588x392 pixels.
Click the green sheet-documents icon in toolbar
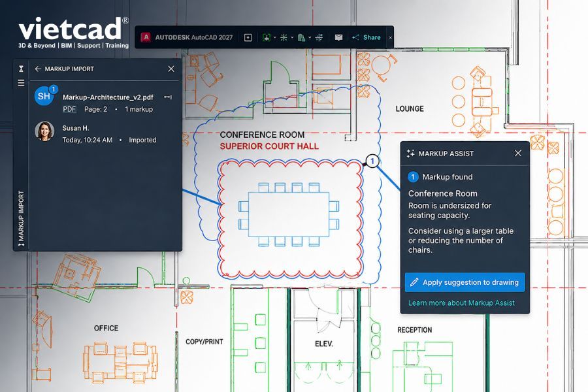click(301, 37)
